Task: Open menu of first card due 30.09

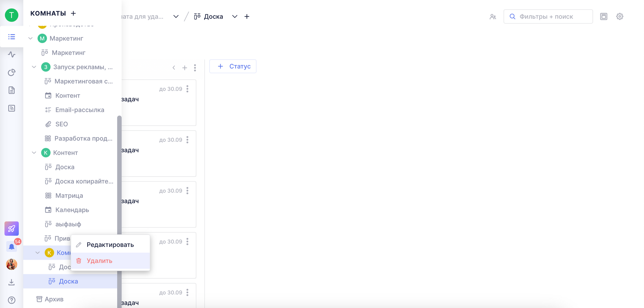Action: coord(187,89)
